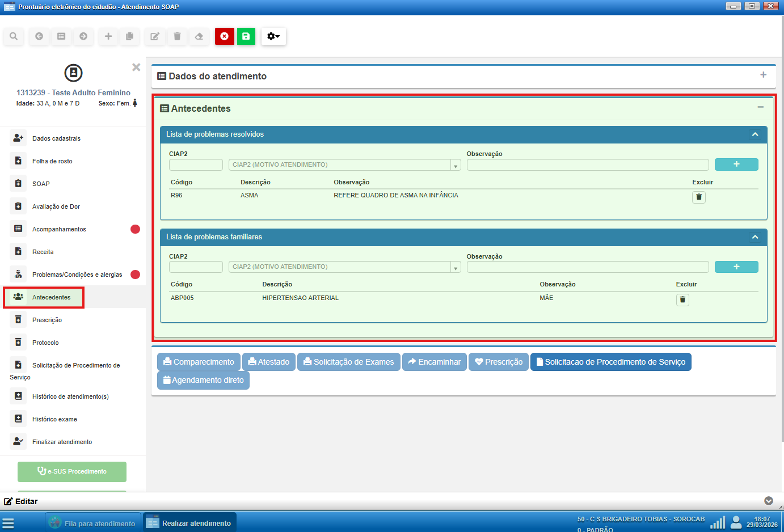
Task: Select Finalizar atendimento in the sidebar
Action: (62, 442)
